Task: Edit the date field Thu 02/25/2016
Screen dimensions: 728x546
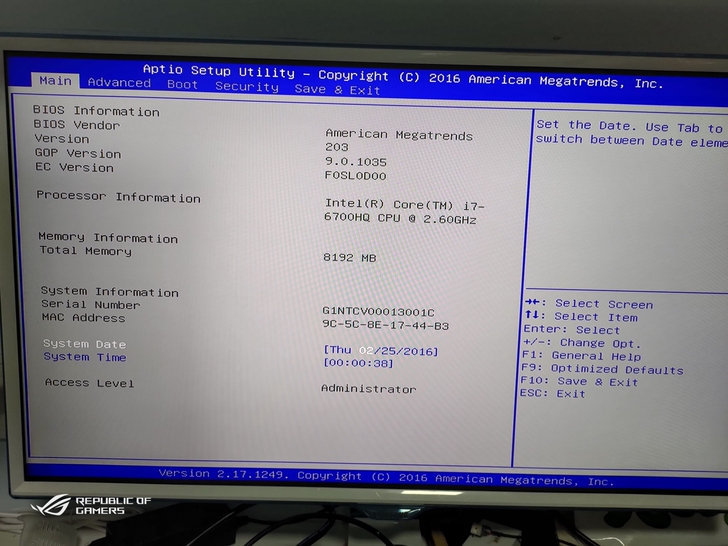Action: 381,351
